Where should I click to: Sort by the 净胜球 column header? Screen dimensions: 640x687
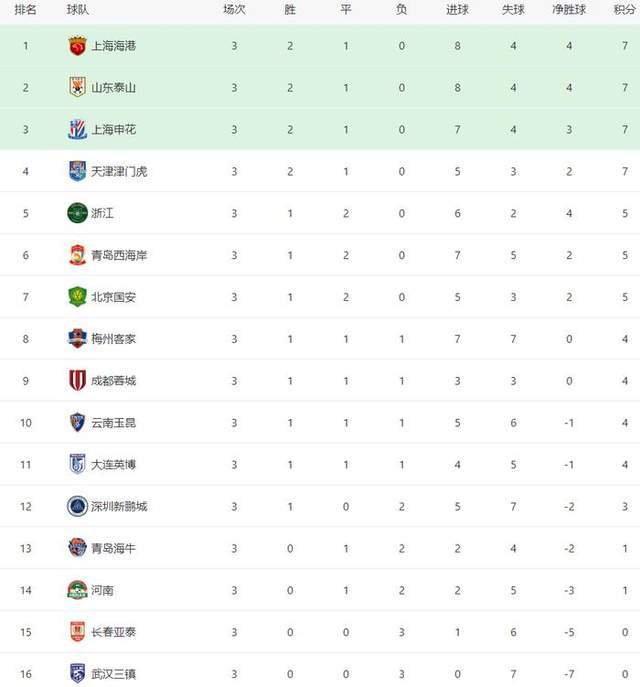[569, 9]
